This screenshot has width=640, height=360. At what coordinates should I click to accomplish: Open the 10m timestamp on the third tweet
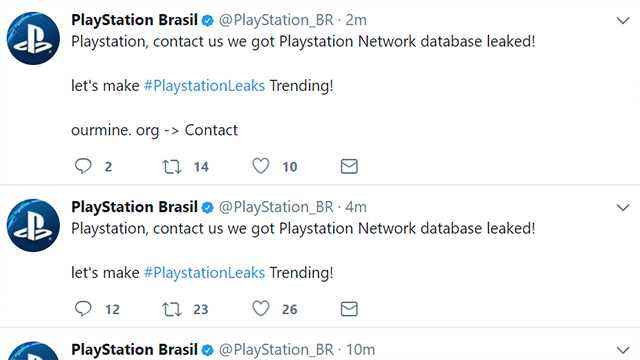pos(360,350)
